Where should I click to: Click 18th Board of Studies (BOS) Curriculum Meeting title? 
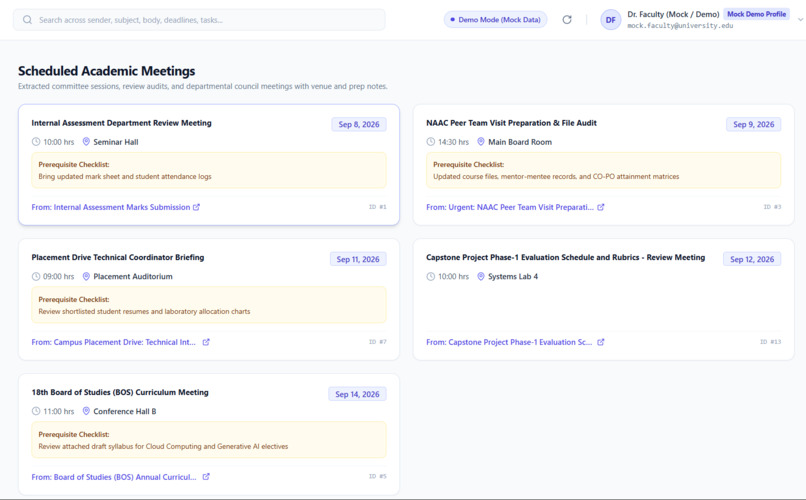(120, 392)
